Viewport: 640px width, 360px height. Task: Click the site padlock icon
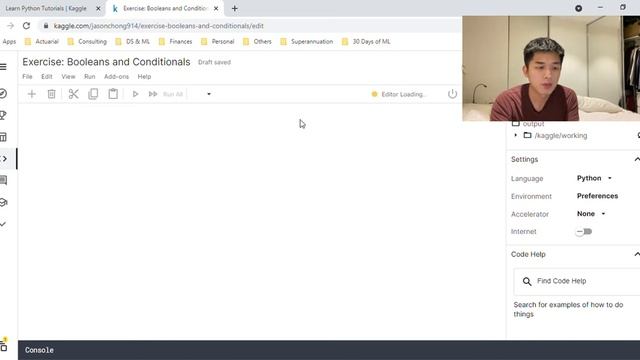click(46, 26)
